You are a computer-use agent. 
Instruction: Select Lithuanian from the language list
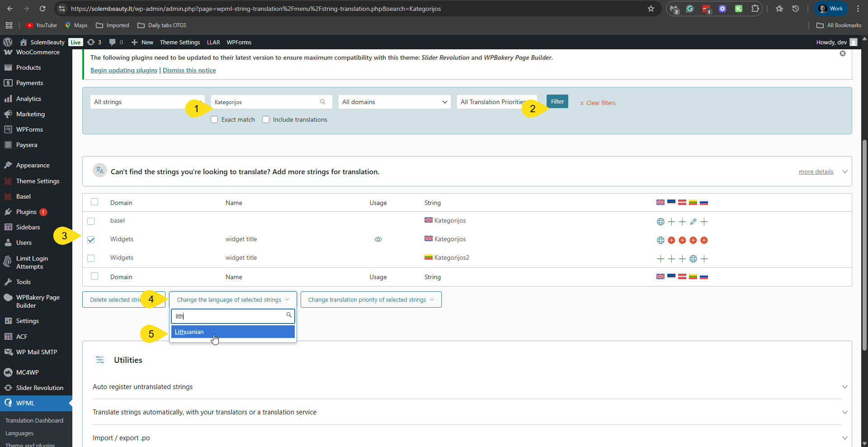(233, 332)
